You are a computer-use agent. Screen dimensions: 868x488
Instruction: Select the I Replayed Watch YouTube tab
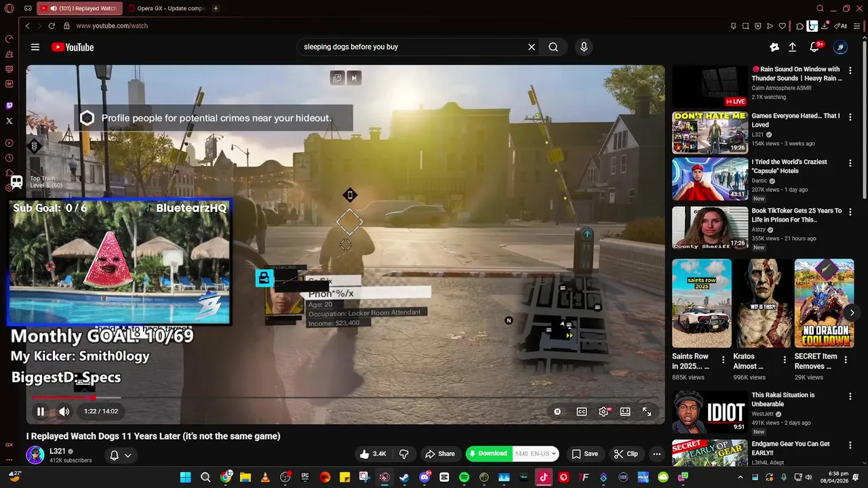click(78, 8)
